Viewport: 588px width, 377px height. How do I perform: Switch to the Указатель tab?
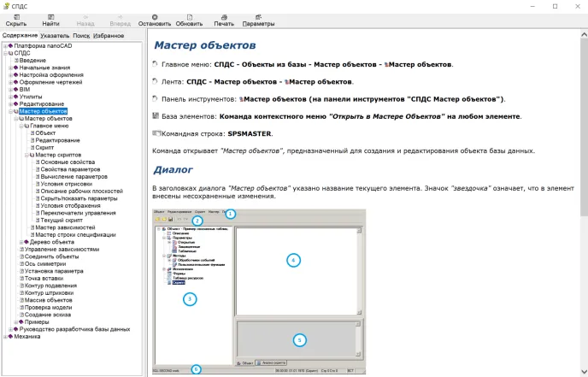point(55,36)
